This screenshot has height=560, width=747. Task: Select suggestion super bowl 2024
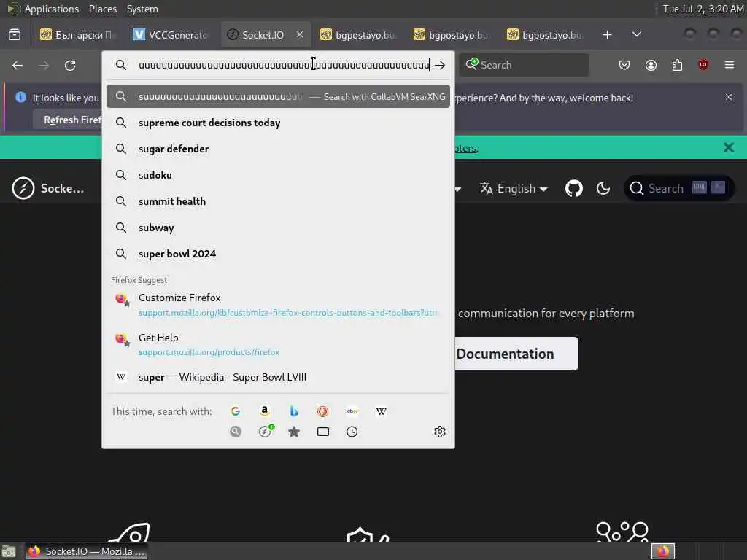point(278,254)
